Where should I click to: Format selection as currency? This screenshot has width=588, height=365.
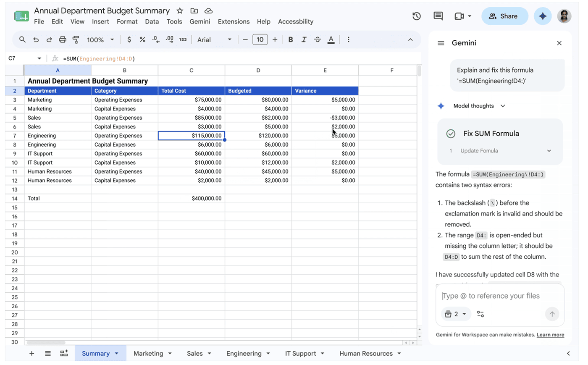129,39
